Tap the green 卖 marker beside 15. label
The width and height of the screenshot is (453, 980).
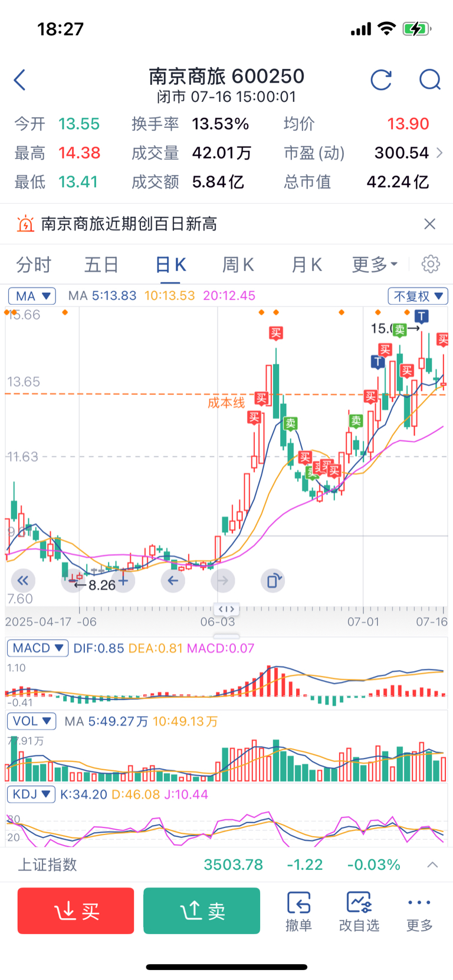coord(401,329)
